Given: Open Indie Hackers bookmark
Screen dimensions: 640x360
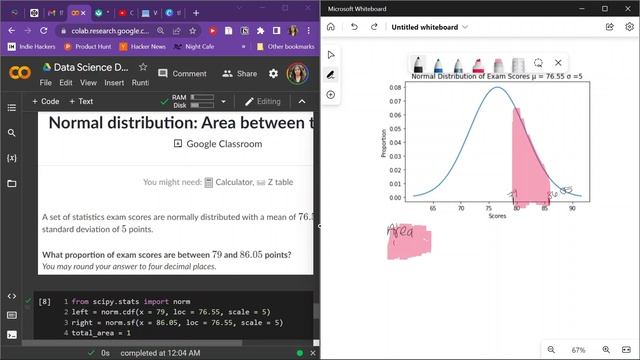Looking at the screenshot, I should click(31, 47).
